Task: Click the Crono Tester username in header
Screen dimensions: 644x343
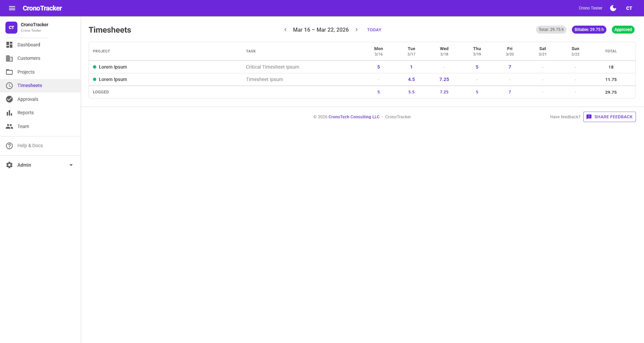Action: 590,8
